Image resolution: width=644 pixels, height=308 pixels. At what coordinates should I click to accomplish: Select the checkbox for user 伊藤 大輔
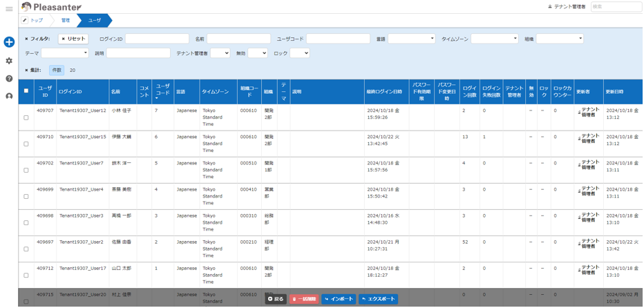[x=26, y=144]
